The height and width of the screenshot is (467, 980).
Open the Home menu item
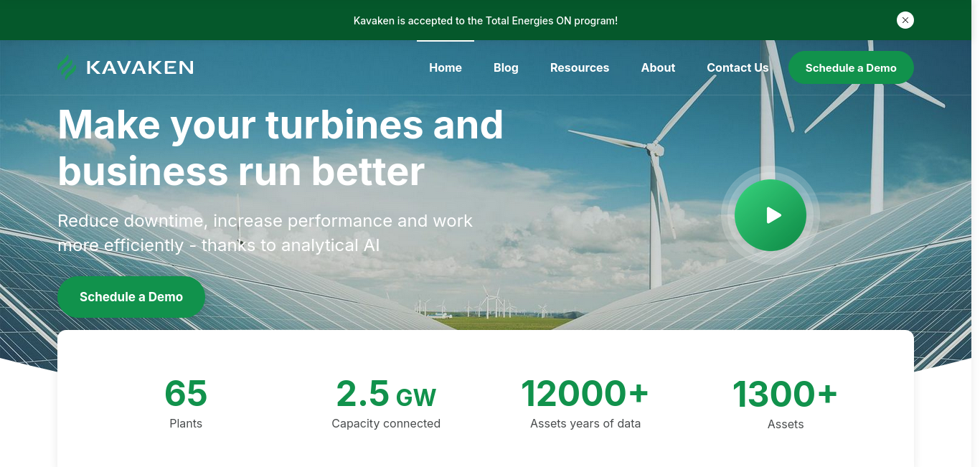pos(446,67)
